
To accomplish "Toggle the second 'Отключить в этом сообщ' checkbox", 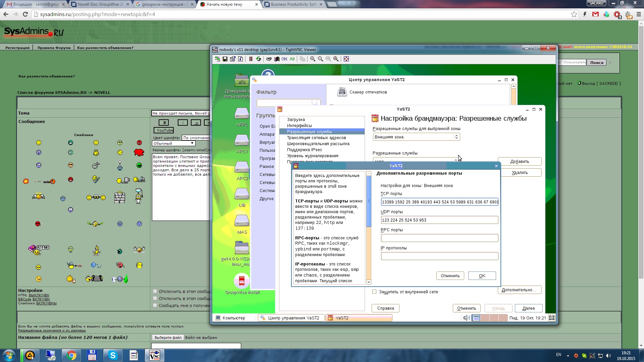I will (x=155, y=298).
